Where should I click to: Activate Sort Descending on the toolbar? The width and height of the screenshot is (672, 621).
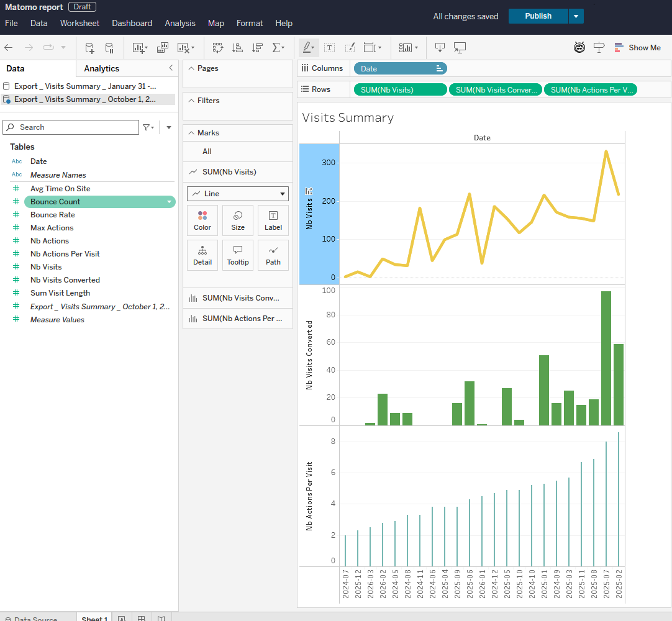pyautogui.click(x=257, y=47)
